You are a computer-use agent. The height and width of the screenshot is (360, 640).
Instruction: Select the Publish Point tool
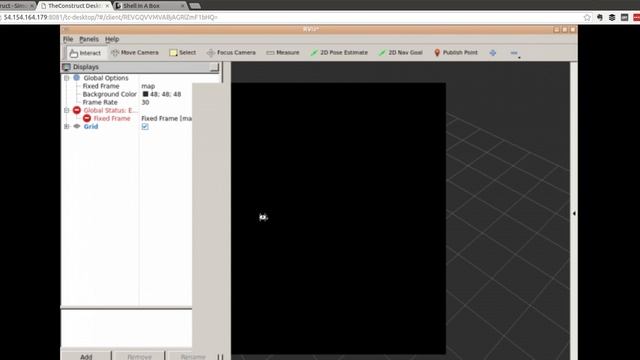point(456,53)
